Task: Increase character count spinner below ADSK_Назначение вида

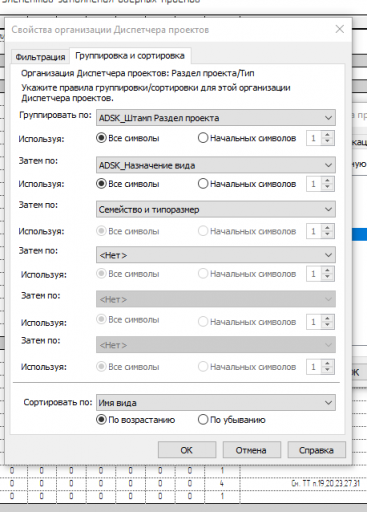Action: pyautogui.click(x=328, y=180)
